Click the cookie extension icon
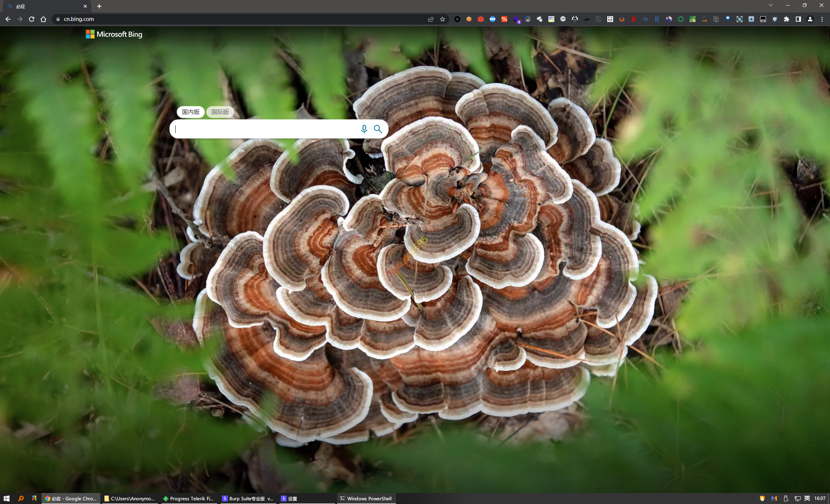The height and width of the screenshot is (504, 830). coord(469,19)
